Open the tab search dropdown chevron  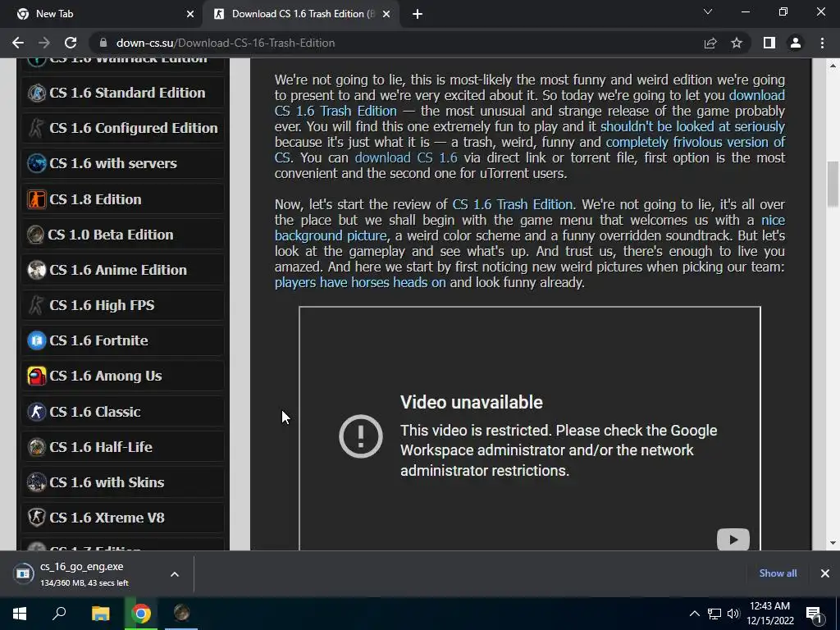(708, 11)
